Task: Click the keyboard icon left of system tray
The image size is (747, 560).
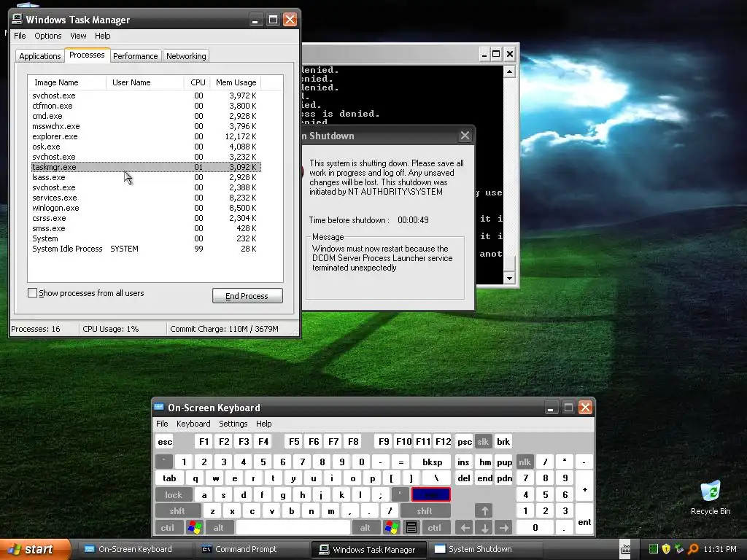Action: 625,550
